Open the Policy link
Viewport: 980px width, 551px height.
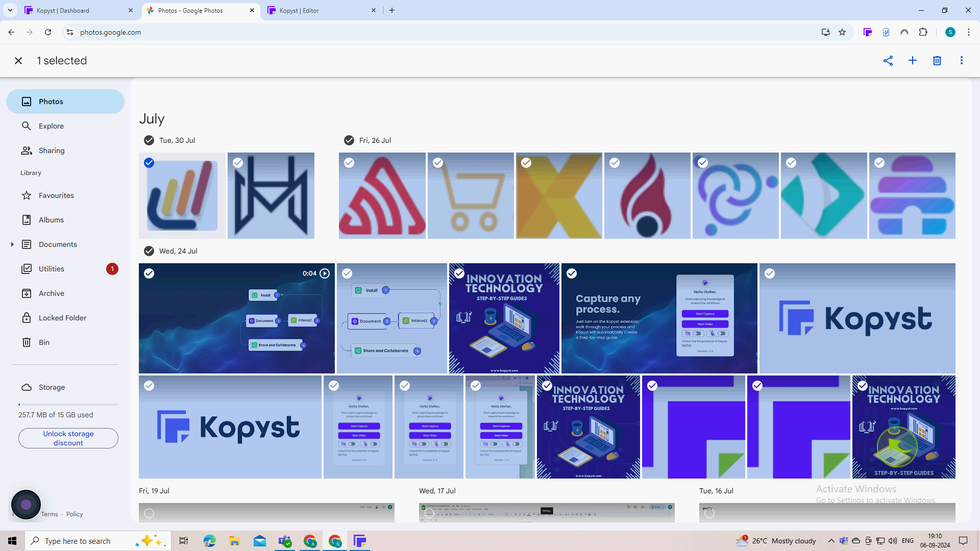(75, 514)
